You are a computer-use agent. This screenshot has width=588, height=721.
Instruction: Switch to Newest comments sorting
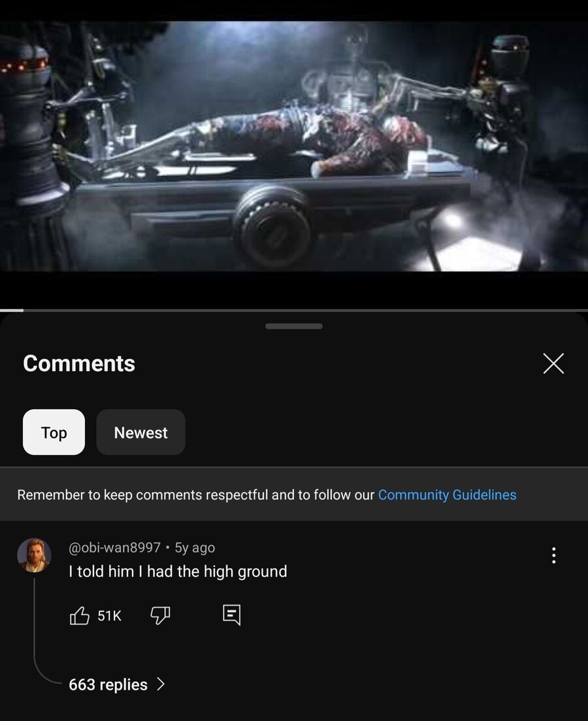[x=140, y=432]
